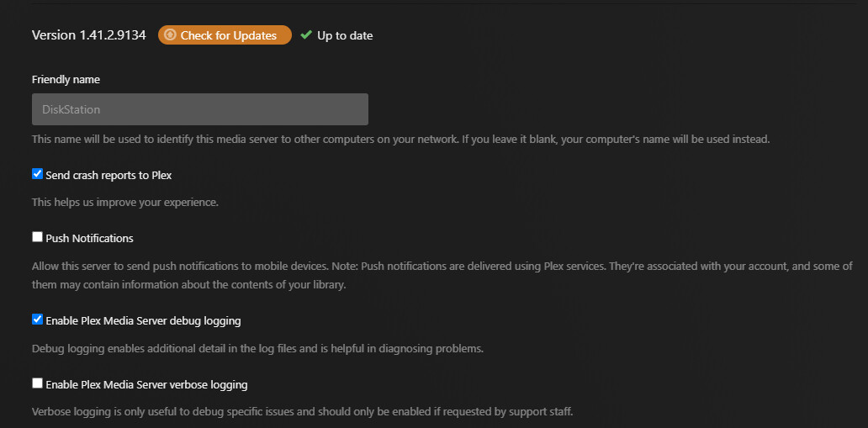Click the Send crash reports to Plex label

coord(108,175)
